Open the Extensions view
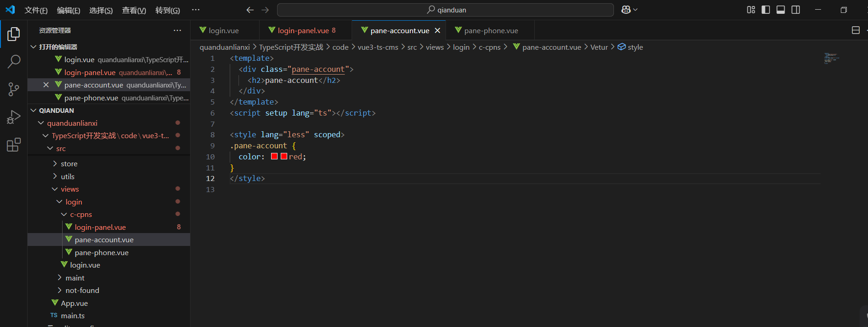This screenshot has height=327, width=868. 14,145
